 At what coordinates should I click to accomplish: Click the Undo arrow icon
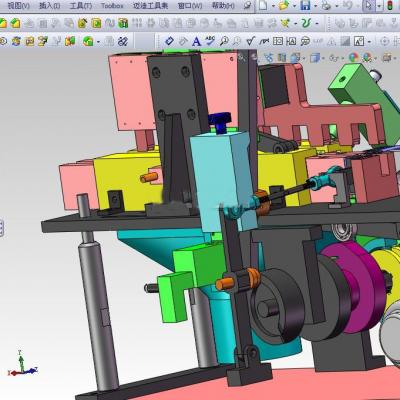[348, 5]
